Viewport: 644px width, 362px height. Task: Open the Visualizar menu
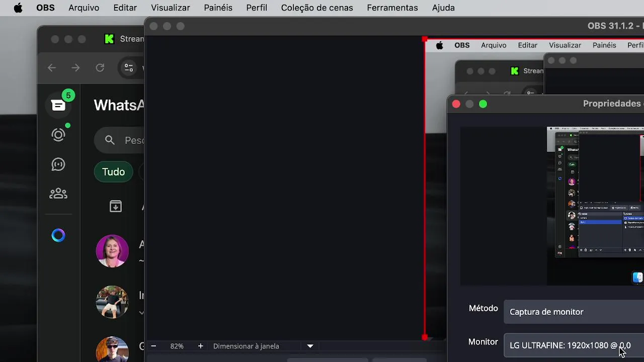171,8
